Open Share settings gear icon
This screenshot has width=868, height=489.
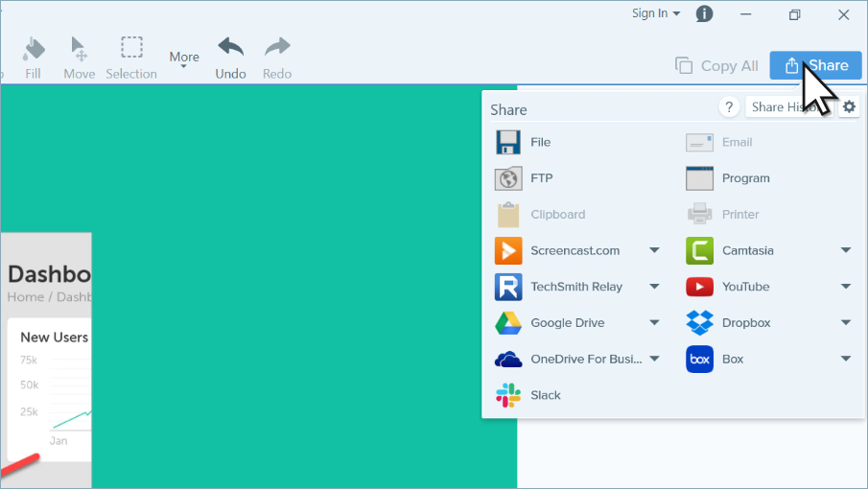tap(849, 106)
